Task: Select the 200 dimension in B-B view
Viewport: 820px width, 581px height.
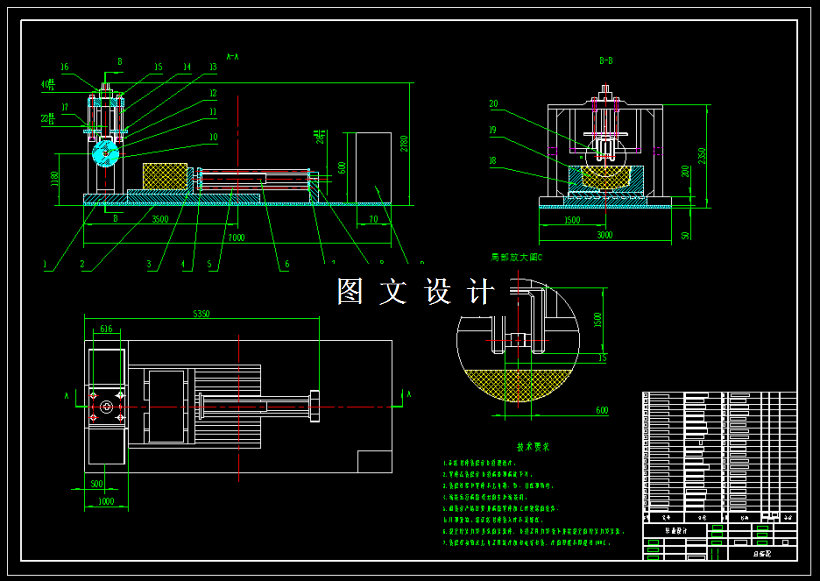Action: pos(686,171)
